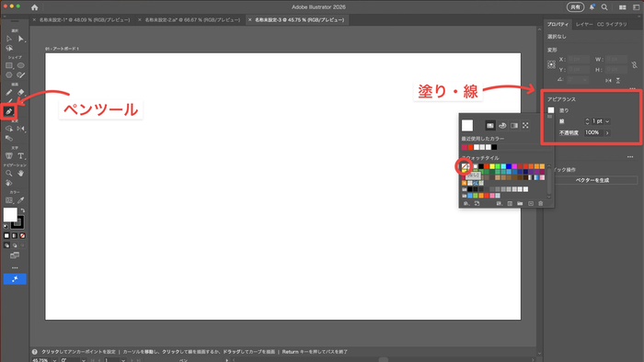Screen dimensions: 644x362
Task: Switch to Gradient mode in fill popup
Action: pos(513,126)
